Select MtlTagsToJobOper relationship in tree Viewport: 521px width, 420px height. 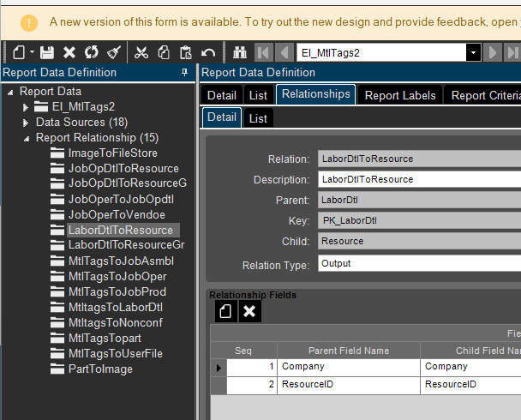117,277
